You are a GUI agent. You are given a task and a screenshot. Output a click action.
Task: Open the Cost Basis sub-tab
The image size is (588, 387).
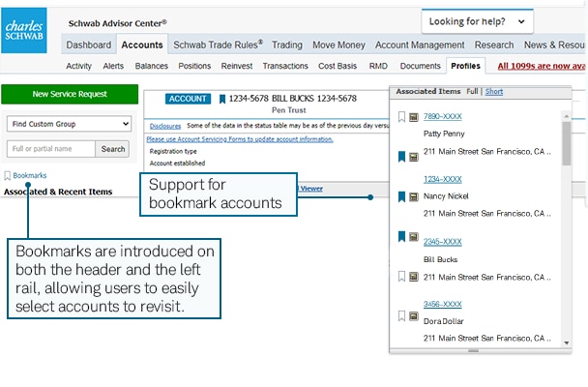pos(338,66)
